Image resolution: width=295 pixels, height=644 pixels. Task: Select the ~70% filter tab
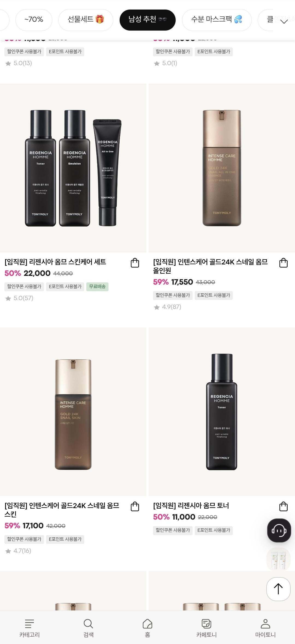pos(34,20)
